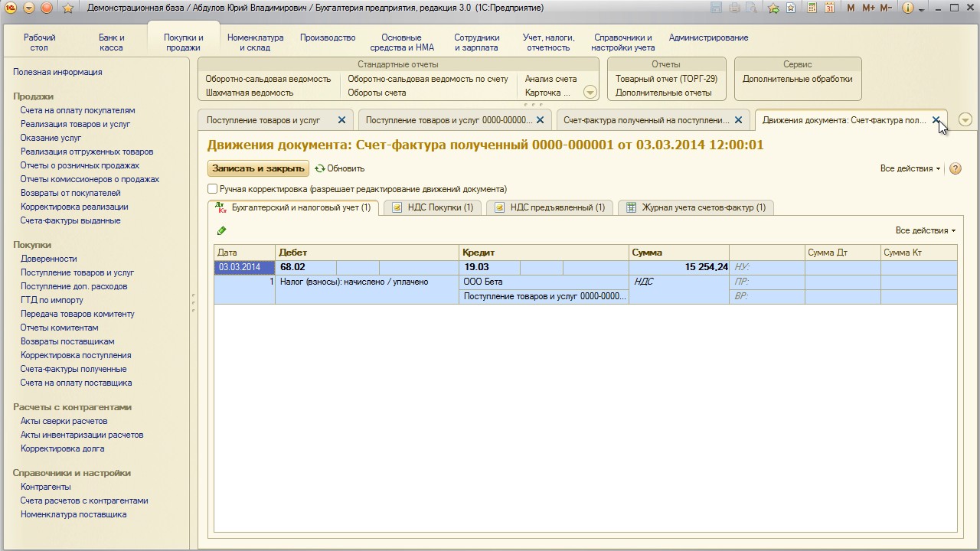Switch to 'НДС Покупки (1)' tab
Image resolution: width=980 pixels, height=551 pixels.
(433, 207)
